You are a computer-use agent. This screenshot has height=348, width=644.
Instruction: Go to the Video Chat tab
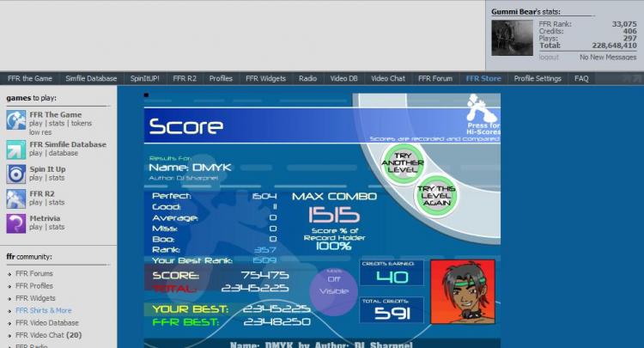(387, 78)
